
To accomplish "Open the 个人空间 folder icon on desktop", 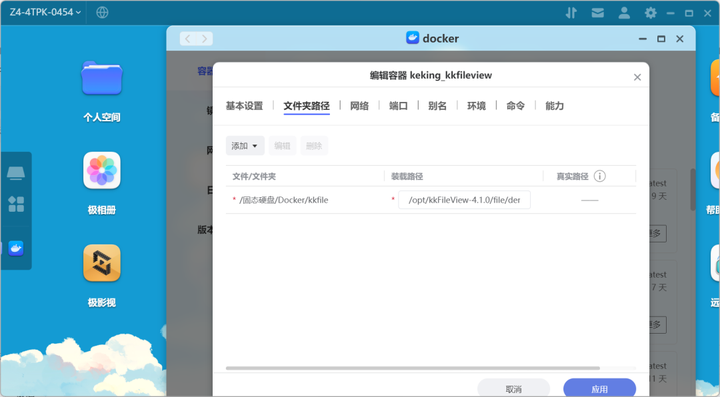I will click(102, 78).
